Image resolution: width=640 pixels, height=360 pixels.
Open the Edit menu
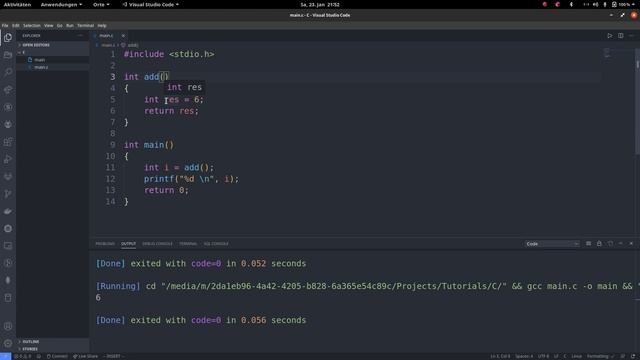pos(16,25)
